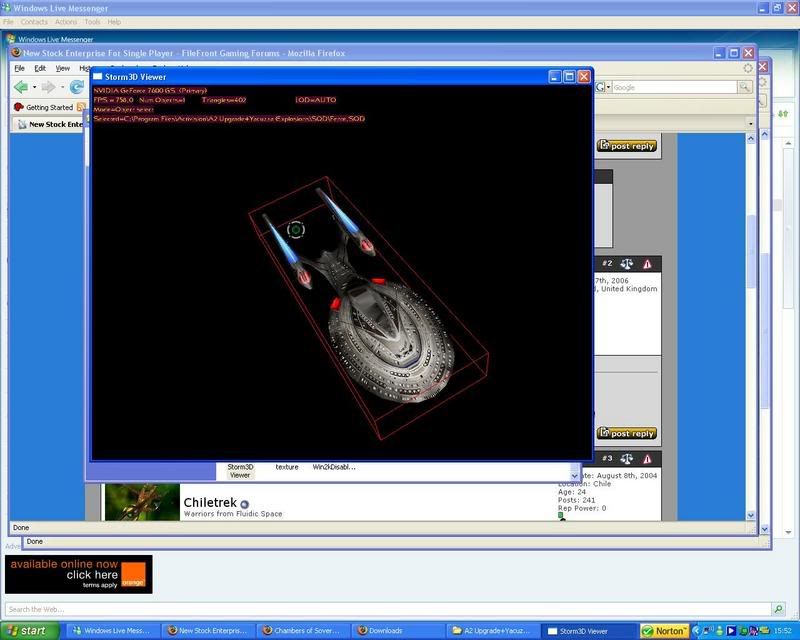Open Firefox's View menu
The image size is (800, 640).
pos(62,68)
